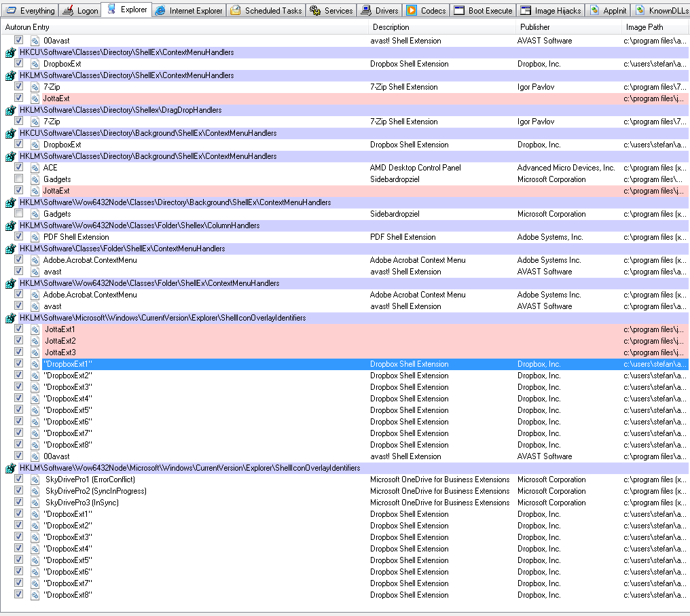Image resolution: width=690 pixels, height=616 pixels.
Task: Open the Drivers tab
Action: [380, 11]
